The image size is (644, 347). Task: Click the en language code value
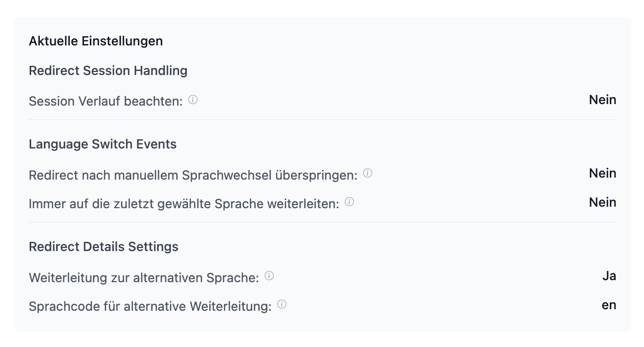(609, 305)
